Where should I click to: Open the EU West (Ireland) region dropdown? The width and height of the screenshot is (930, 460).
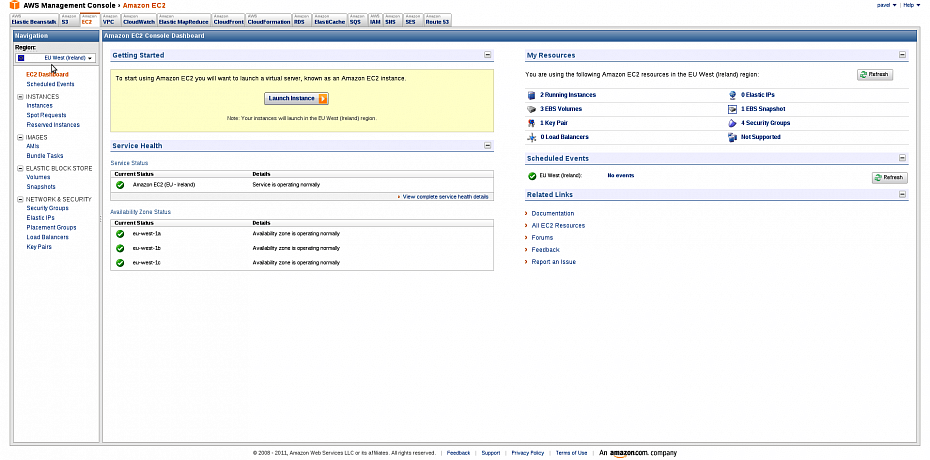point(55,58)
